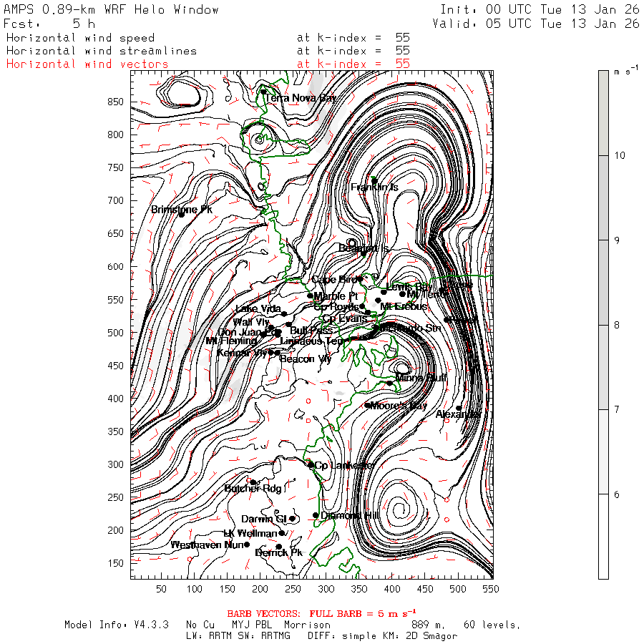Viewport: 644px width, 644px height.
Task: Click the Horizontal wind streamlines legend text
Action: click(x=101, y=51)
